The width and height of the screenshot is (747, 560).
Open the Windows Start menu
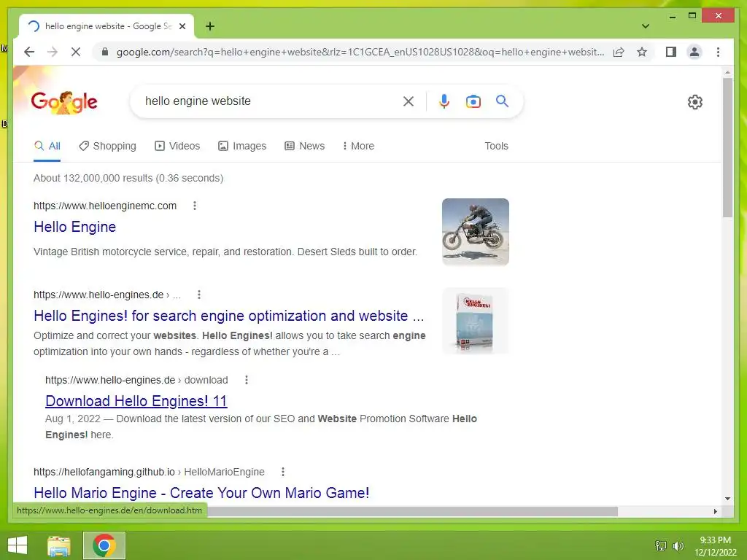[18, 545]
